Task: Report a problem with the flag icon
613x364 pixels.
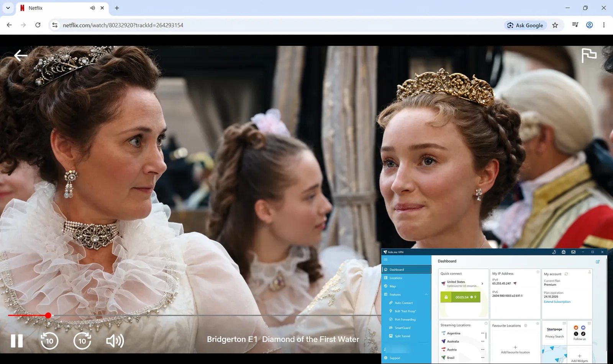Action: 589,55
